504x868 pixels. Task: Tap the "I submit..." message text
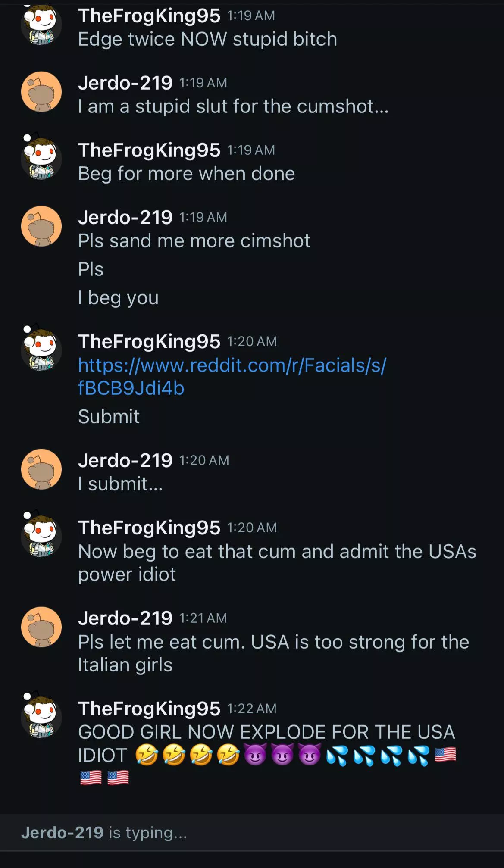tap(121, 484)
